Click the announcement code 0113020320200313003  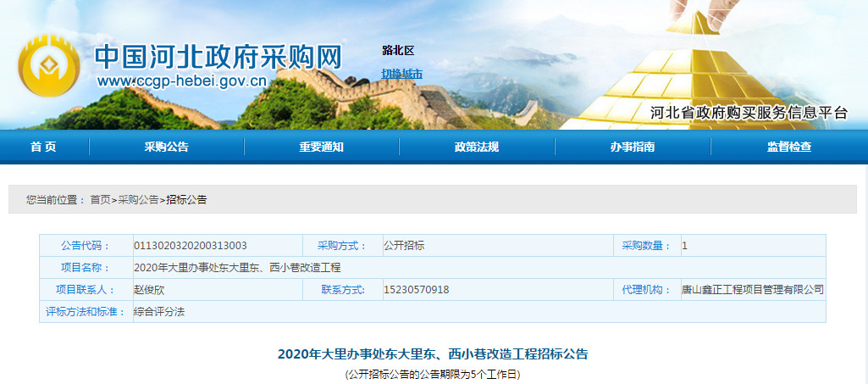(x=191, y=246)
